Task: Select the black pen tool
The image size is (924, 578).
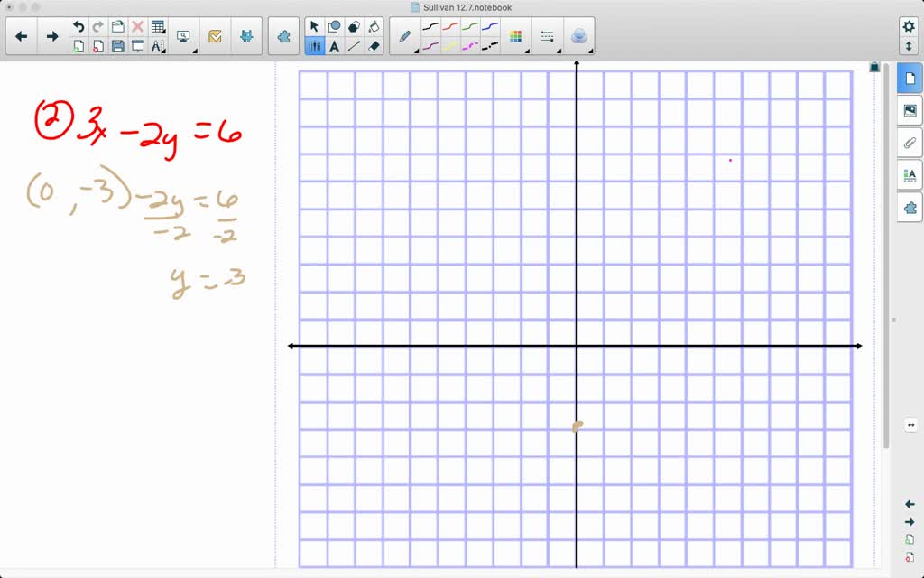Action: (430, 27)
